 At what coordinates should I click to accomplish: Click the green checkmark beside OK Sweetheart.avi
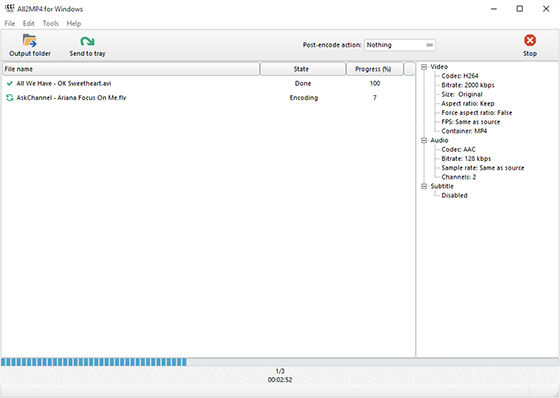(x=10, y=84)
